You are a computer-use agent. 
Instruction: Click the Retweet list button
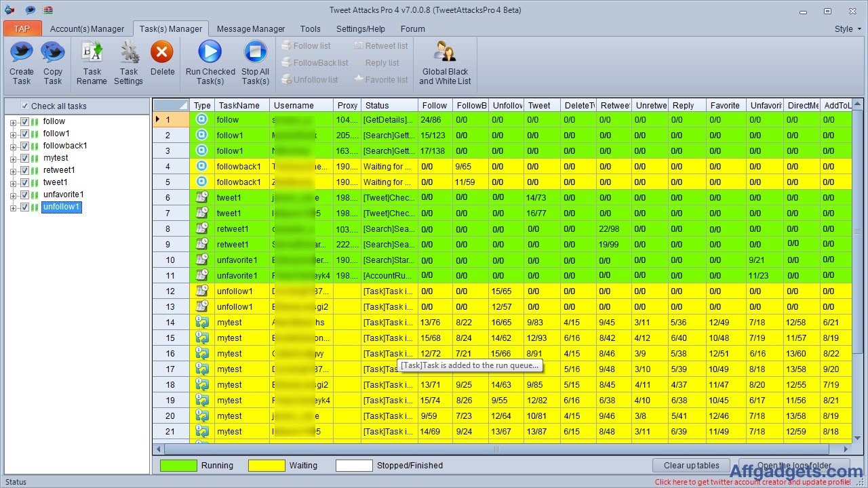(381, 45)
